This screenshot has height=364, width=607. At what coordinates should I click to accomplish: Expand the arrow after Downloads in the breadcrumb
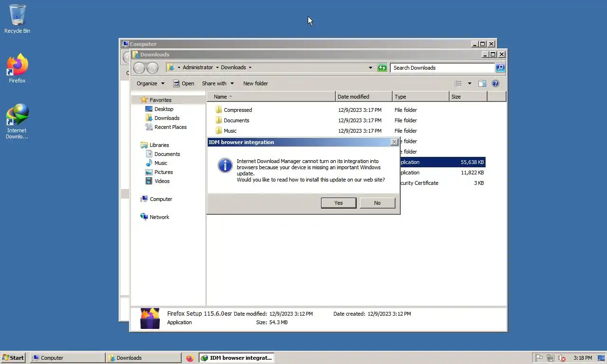click(250, 67)
